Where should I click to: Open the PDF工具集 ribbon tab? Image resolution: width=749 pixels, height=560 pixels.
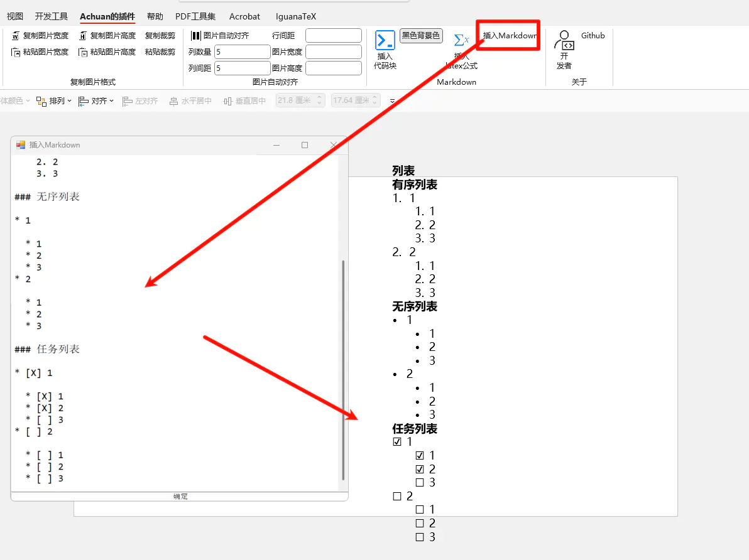[x=195, y=16]
